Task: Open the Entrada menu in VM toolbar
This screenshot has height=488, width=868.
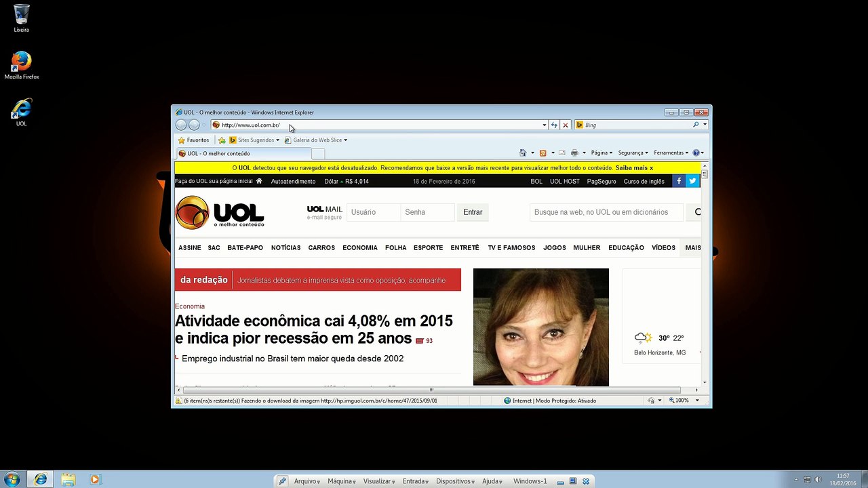Action: (415, 481)
